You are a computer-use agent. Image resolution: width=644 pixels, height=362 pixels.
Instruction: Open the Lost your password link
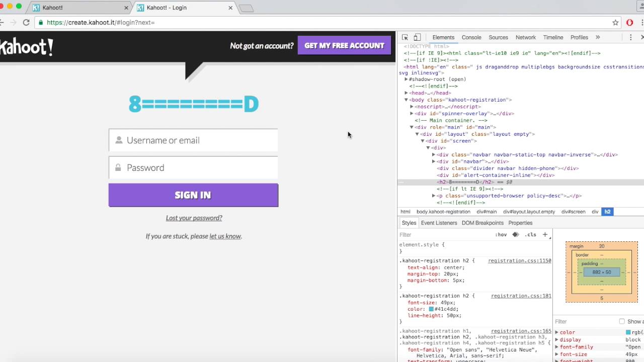click(x=194, y=218)
